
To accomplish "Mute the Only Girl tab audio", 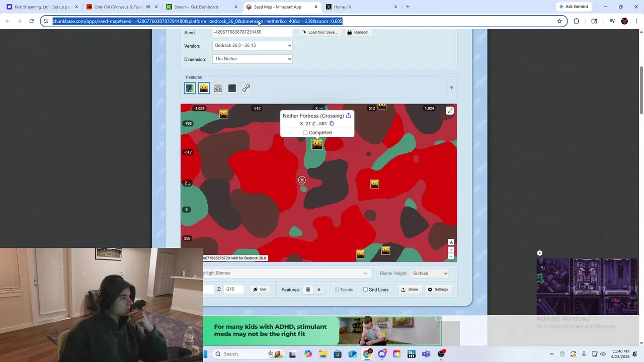I will click(x=148, y=7).
